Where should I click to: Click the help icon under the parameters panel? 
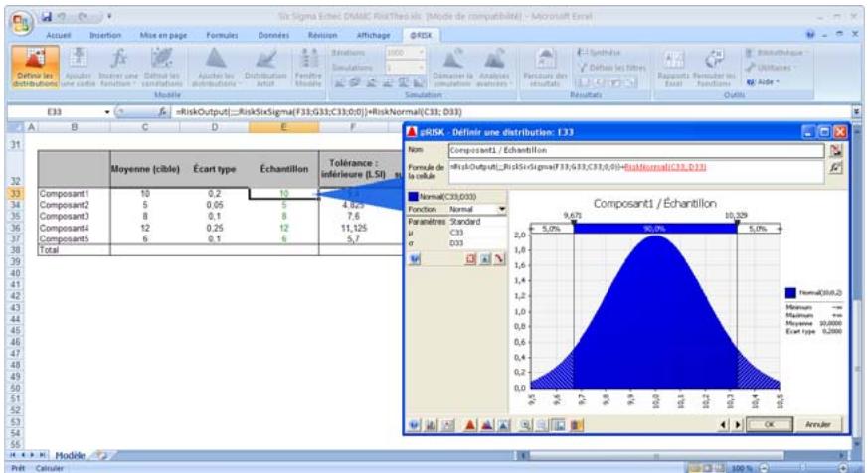point(414,259)
